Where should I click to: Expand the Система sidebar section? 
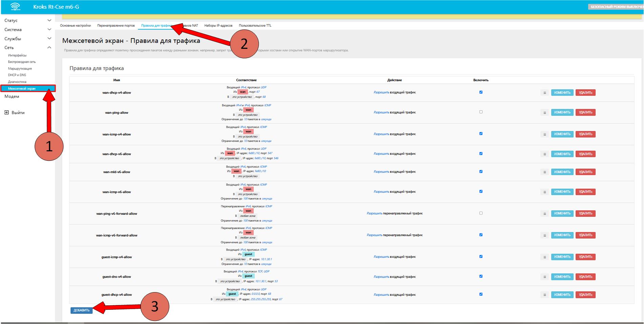click(x=27, y=30)
